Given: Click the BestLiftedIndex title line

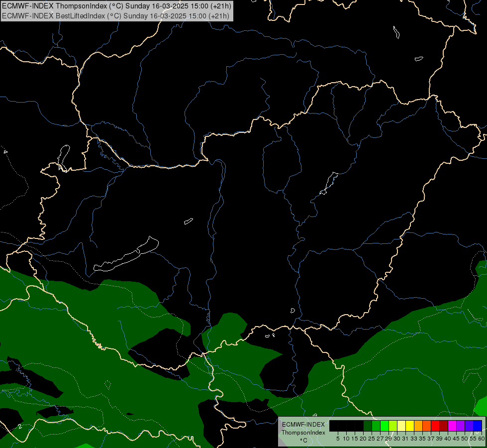Looking at the screenshot, I should (x=115, y=15).
